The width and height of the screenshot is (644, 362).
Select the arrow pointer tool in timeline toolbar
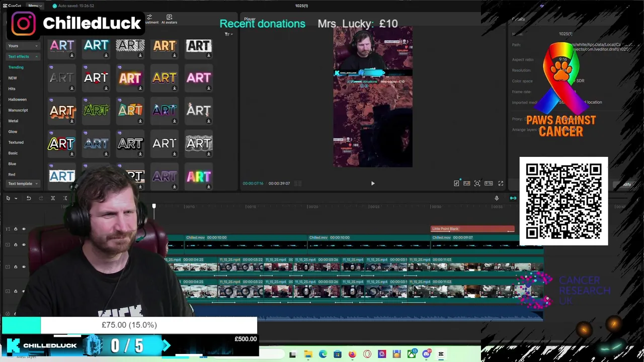(8, 198)
